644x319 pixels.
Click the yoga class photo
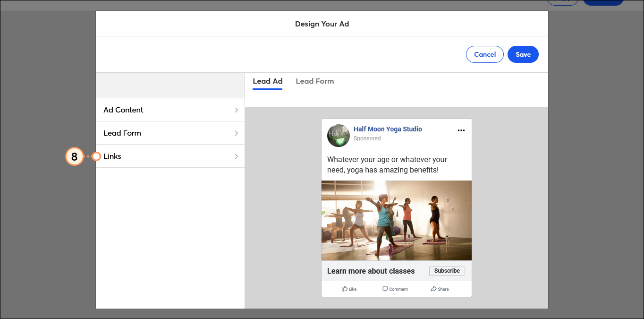point(397,220)
